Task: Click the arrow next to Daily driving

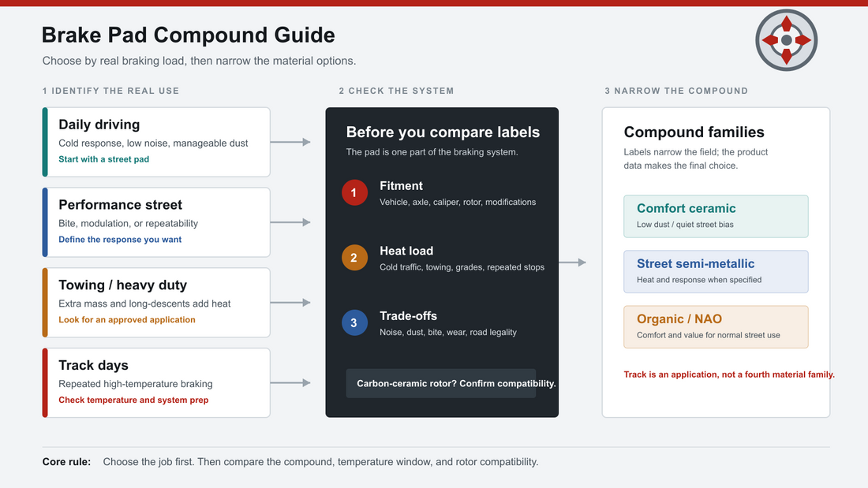Action: [290, 142]
